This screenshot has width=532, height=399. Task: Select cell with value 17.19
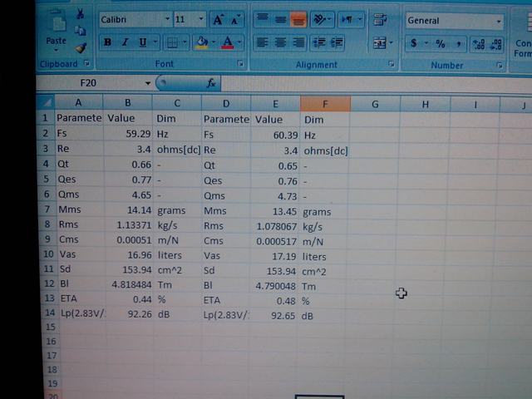pos(275,256)
